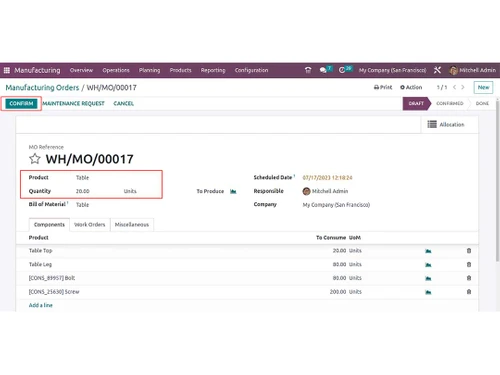Open forecast chart icon beside To Produce
Viewport: 500px width, 375px height.
point(233,191)
